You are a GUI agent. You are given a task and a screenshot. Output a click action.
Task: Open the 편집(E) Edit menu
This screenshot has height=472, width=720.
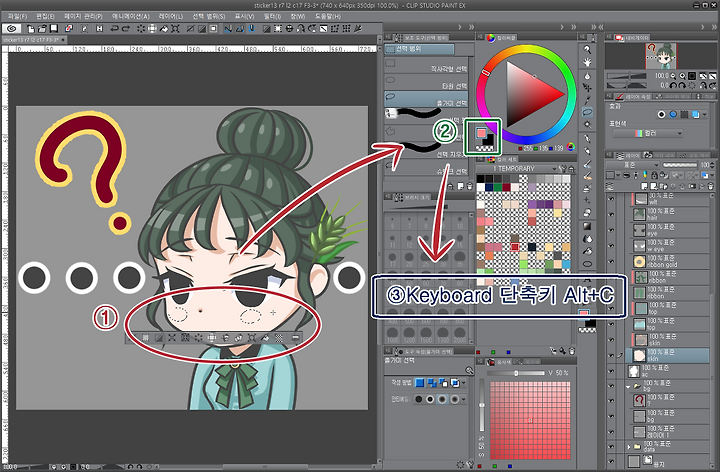point(45,16)
